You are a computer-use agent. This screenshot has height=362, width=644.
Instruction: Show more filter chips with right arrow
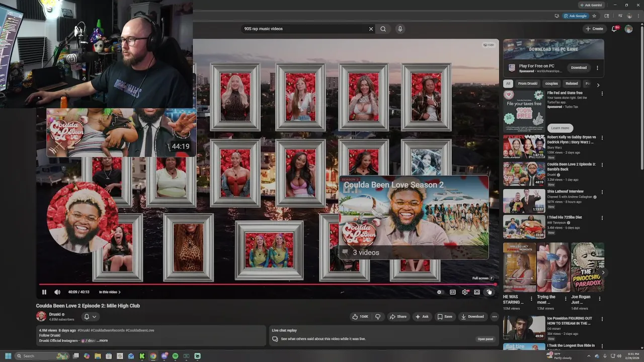[598, 84]
